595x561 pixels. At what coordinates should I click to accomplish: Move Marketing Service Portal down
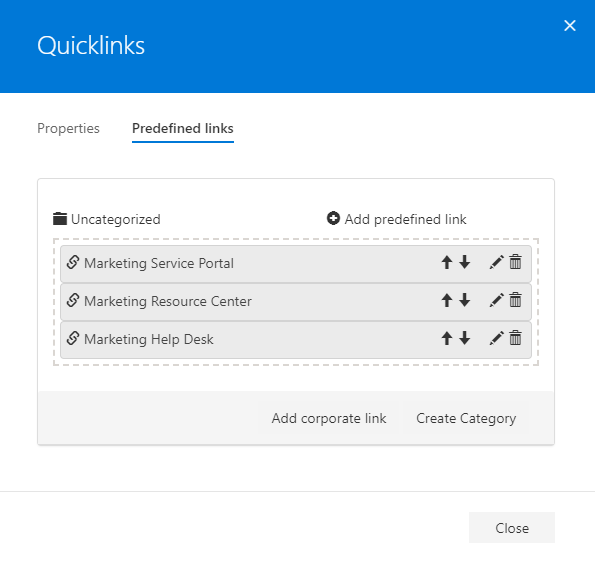[x=464, y=262]
